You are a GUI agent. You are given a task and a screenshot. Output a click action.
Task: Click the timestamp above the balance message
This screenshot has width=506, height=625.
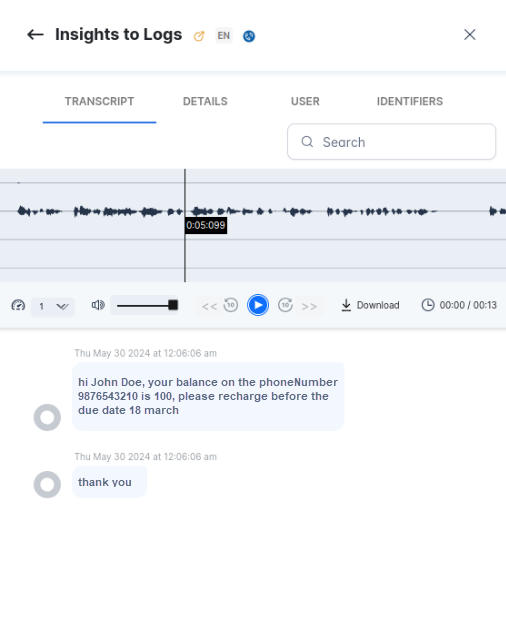click(146, 354)
